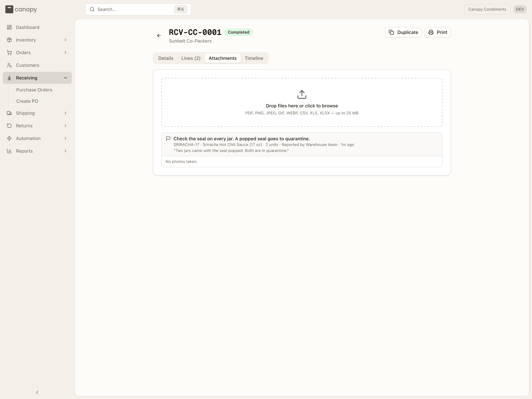
Task: Click the Dashboard grid icon
Action: [9, 27]
